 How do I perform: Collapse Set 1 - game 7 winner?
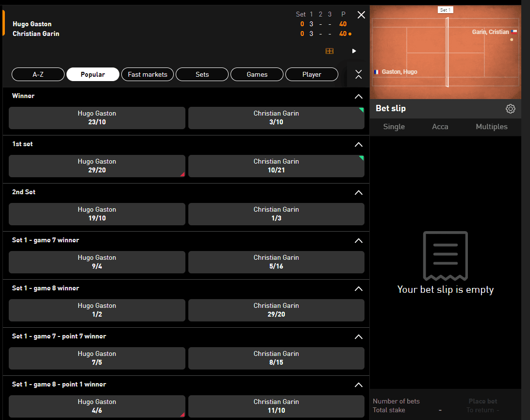(x=359, y=241)
